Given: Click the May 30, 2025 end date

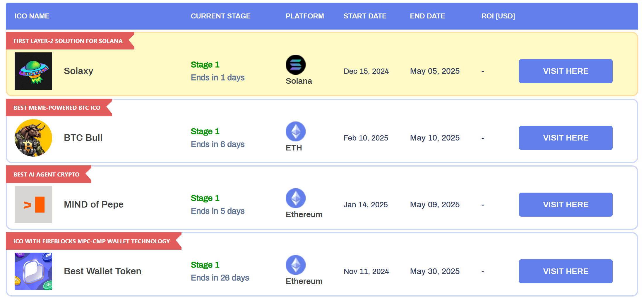Looking at the screenshot, I should point(435,271).
